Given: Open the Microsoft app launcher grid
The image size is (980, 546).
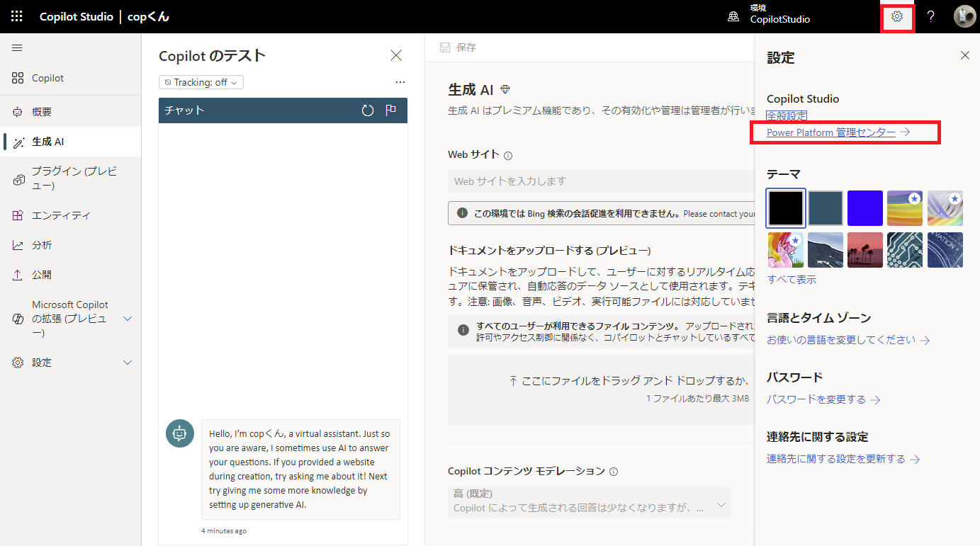Looking at the screenshot, I should tap(16, 16).
